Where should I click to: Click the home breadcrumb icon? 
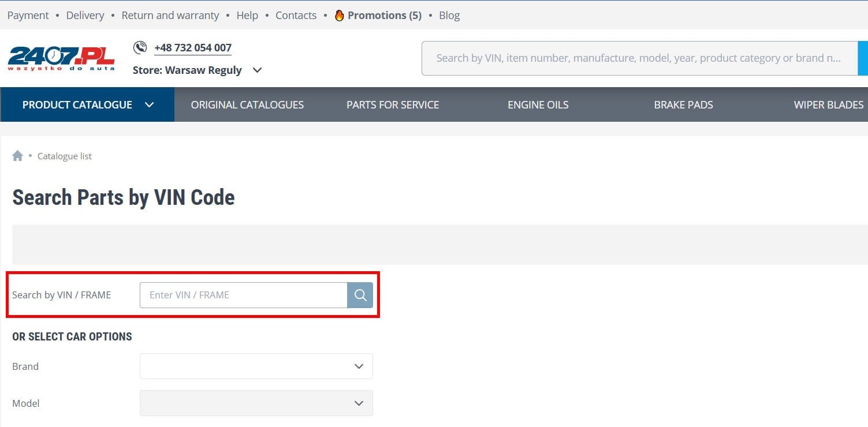coord(18,156)
